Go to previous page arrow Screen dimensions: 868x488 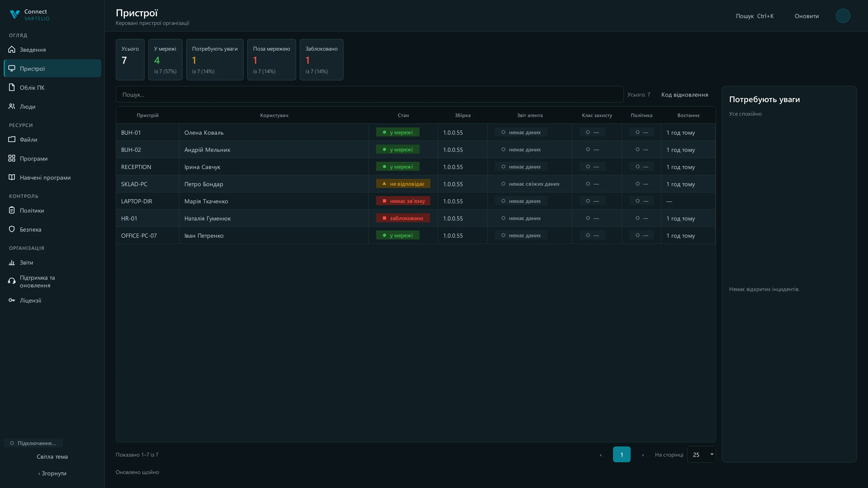coord(600,455)
